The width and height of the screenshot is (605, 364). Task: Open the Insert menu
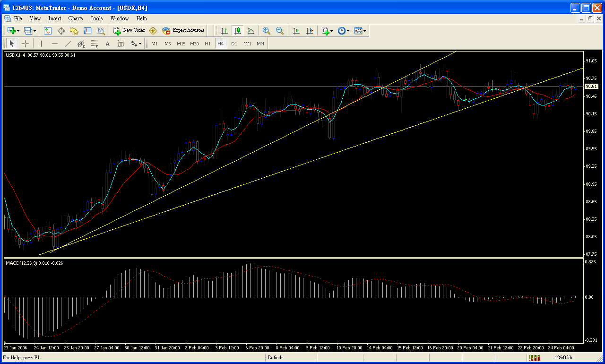point(54,18)
